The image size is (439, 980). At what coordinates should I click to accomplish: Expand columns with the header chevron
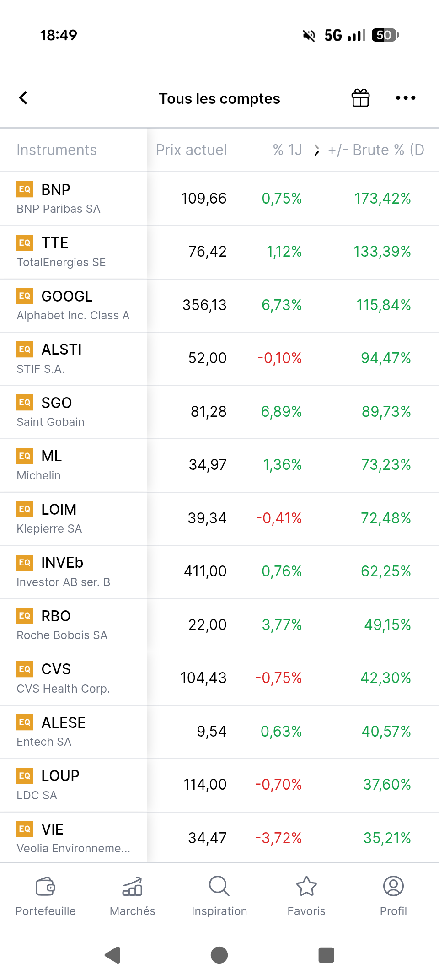tap(317, 150)
